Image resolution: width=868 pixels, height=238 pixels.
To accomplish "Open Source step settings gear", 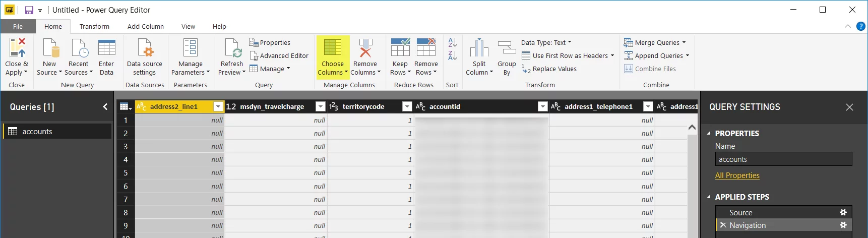I will 843,212.
